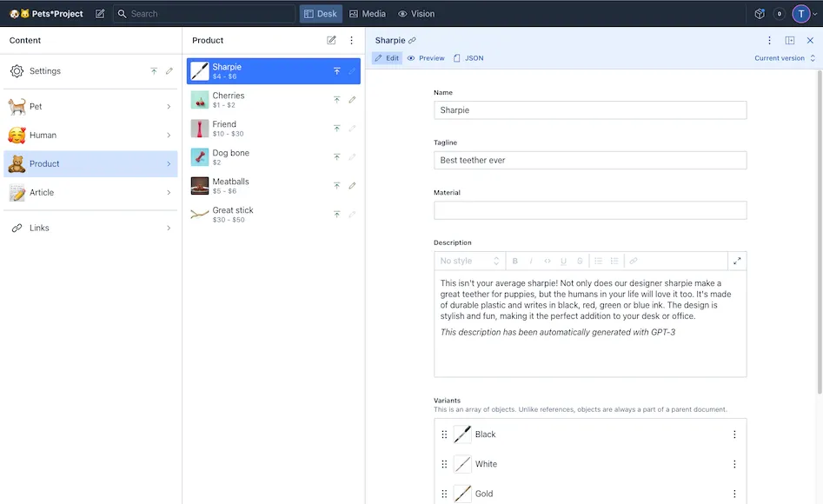
Task: Toggle code formatting in Description toolbar
Action: tap(548, 261)
